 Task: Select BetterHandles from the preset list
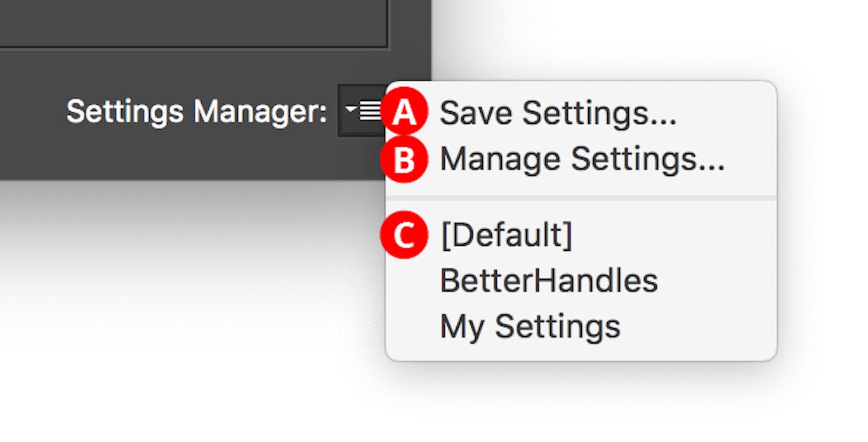pyautogui.click(x=549, y=278)
